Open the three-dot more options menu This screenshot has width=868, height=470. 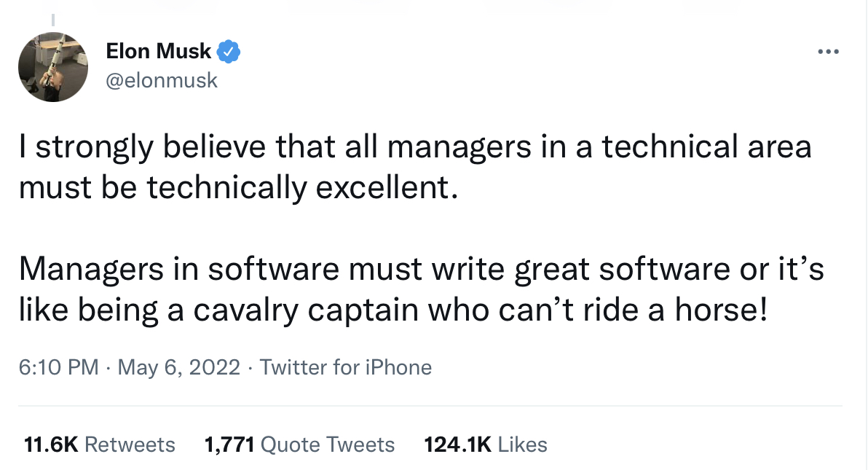(x=829, y=52)
